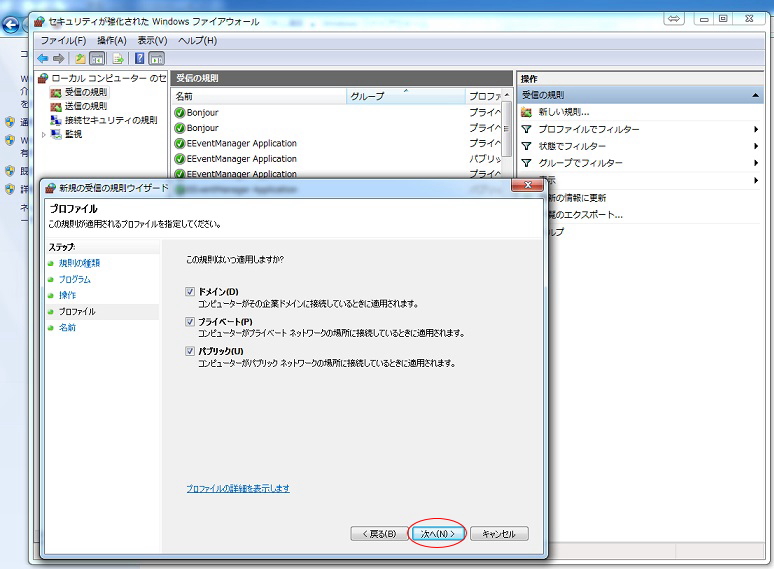Click the 戻る(B) back button
774x569 pixels.
click(x=380, y=533)
